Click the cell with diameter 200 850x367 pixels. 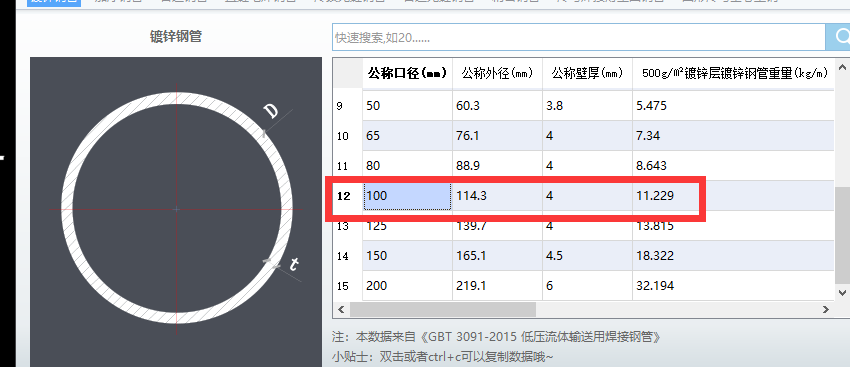[x=407, y=286]
